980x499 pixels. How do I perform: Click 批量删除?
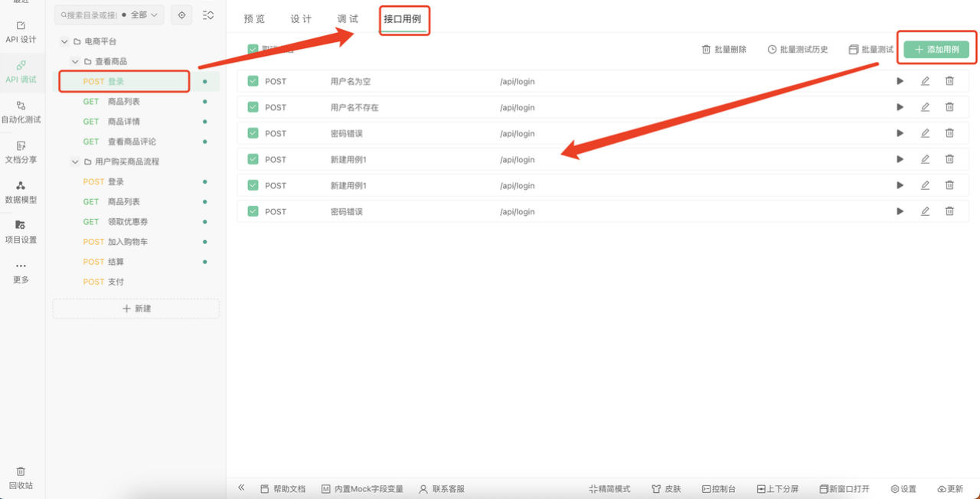point(724,49)
